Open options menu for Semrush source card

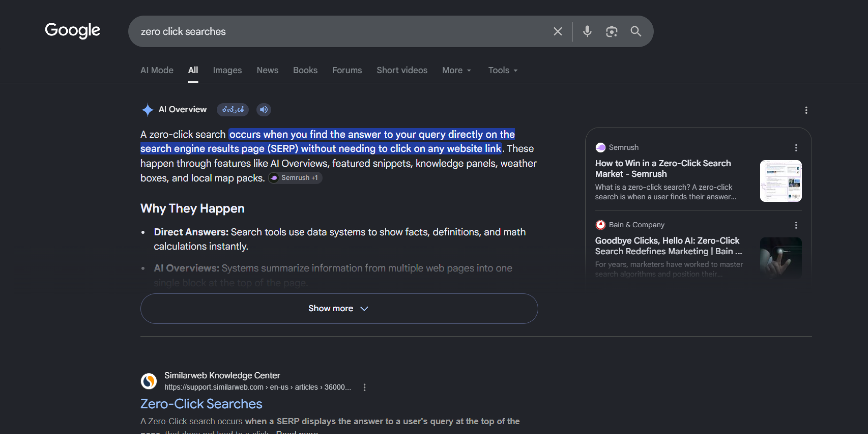coord(796,148)
